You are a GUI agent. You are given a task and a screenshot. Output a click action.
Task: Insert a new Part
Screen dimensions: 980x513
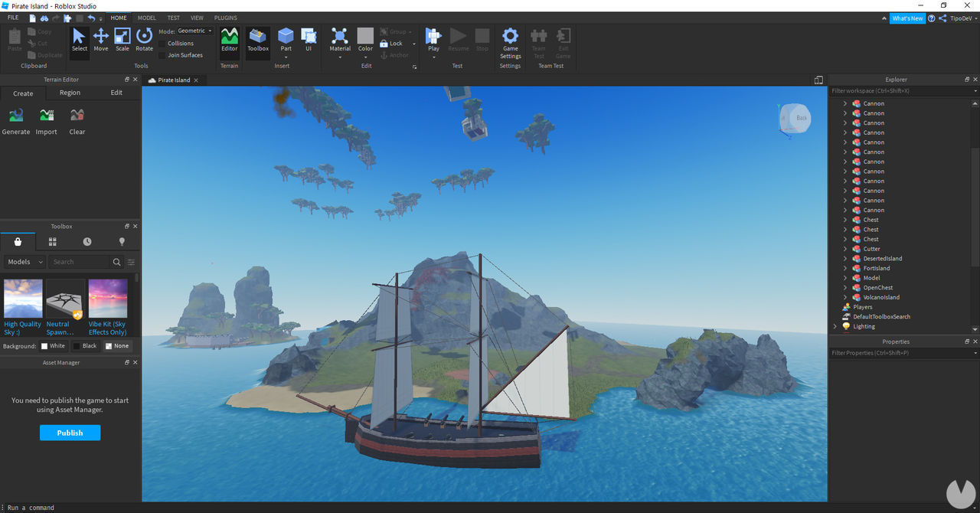286,40
